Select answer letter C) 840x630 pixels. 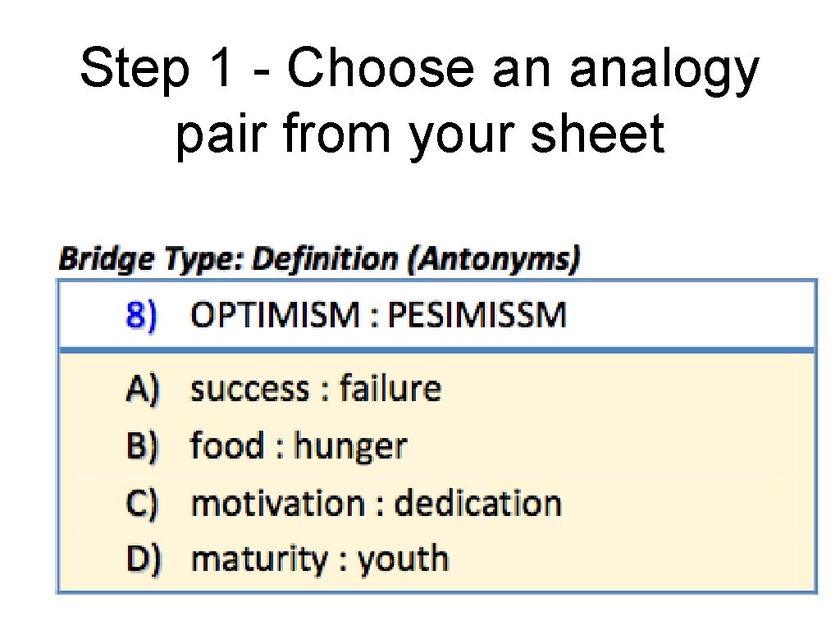[144, 503]
